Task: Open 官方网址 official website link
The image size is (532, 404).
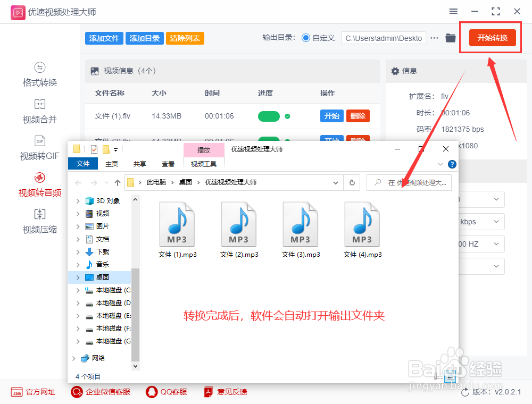Action: (33, 392)
